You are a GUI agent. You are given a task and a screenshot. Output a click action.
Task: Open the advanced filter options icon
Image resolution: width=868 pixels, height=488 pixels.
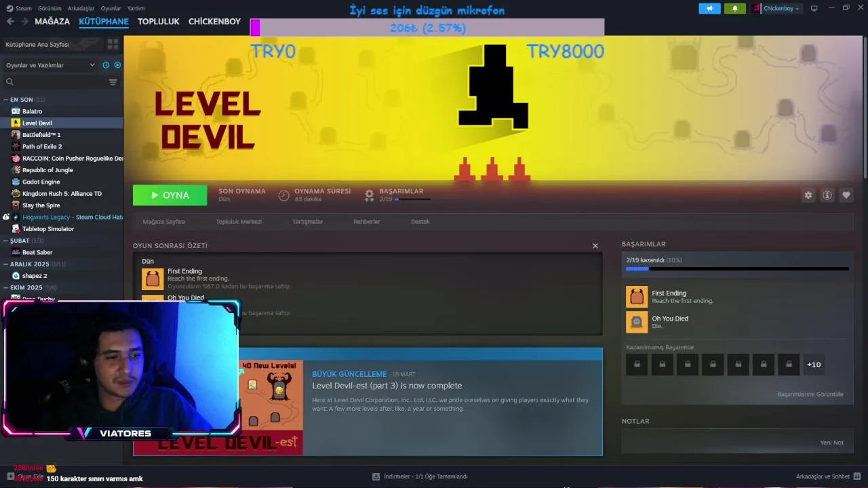(113, 82)
